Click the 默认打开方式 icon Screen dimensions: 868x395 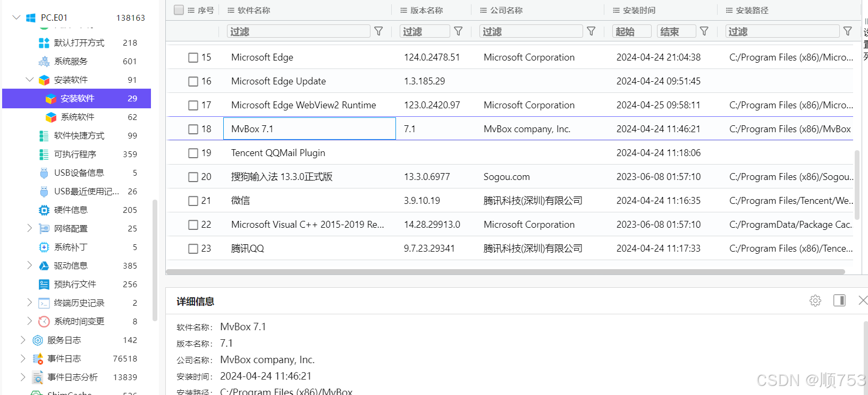click(44, 43)
